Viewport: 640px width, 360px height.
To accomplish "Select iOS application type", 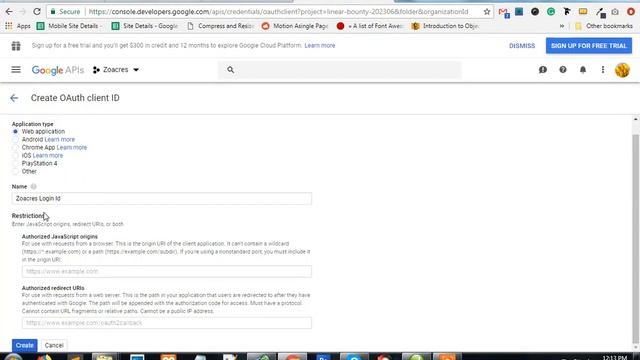I will tap(16, 156).
